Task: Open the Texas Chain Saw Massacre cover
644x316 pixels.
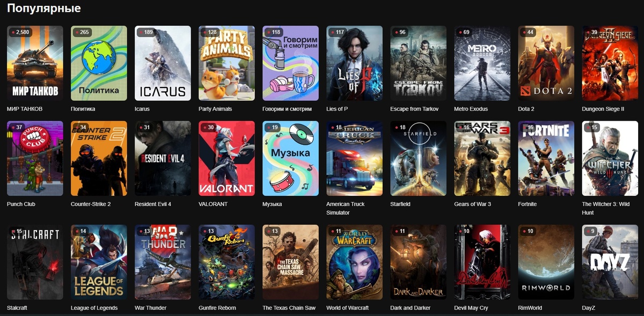Action: [x=290, y=262]
